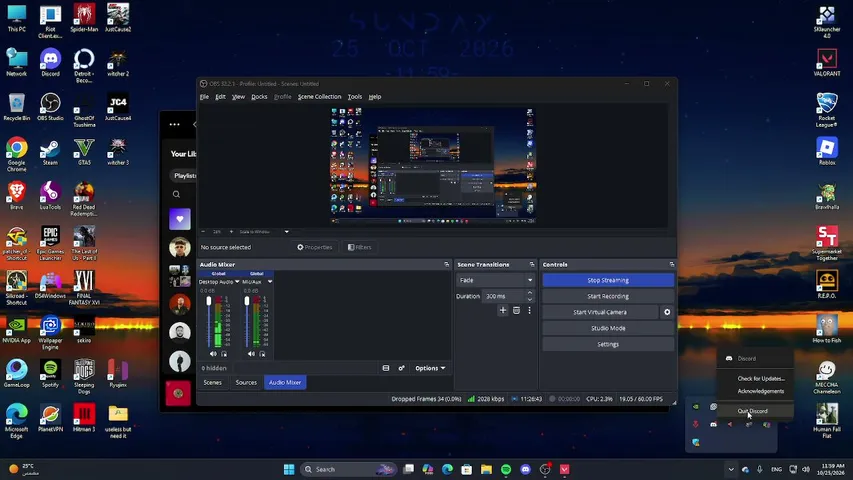Open the Mic/Aux options arrow
Screen dimensions: 853x480
pos(270,282)
